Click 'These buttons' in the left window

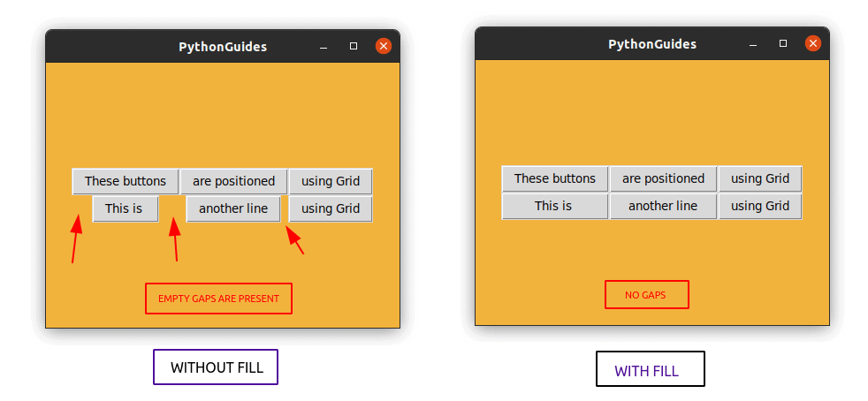(126, 181)
